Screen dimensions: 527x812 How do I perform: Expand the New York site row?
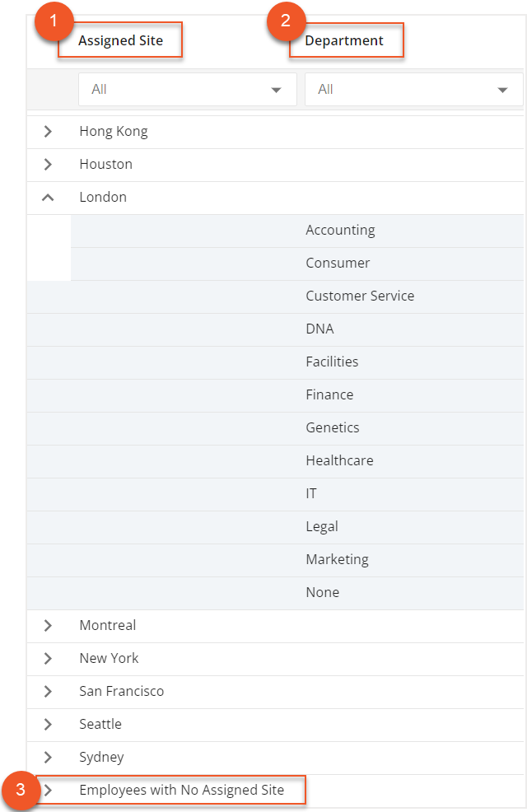point(48,659)
